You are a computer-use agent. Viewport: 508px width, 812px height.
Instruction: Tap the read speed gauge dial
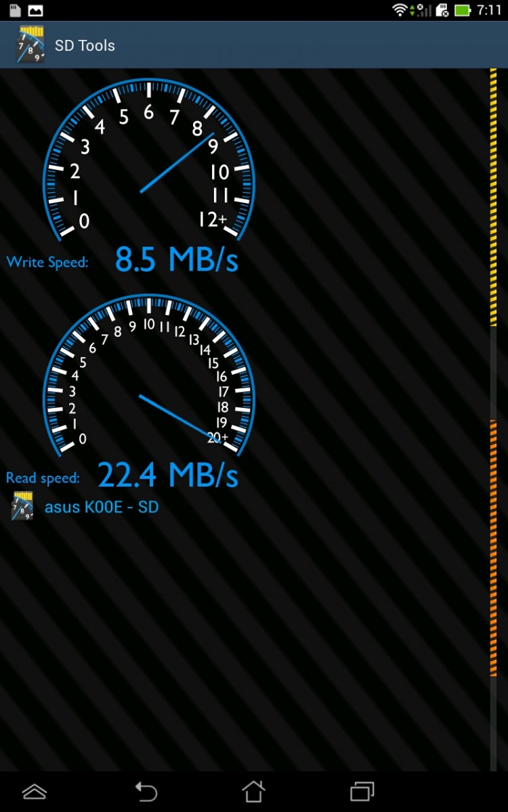tap(148, 374)
